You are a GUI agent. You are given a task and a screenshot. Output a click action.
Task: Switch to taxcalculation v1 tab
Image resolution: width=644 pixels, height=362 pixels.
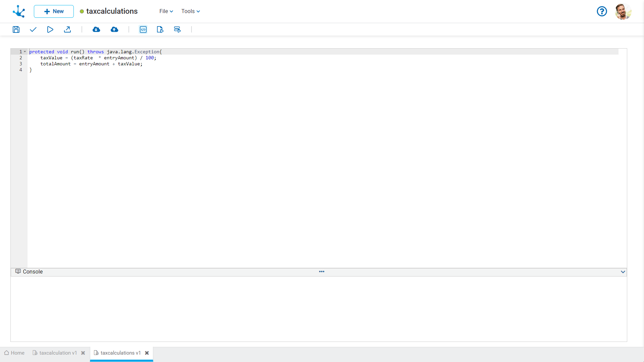click(55, 353)
